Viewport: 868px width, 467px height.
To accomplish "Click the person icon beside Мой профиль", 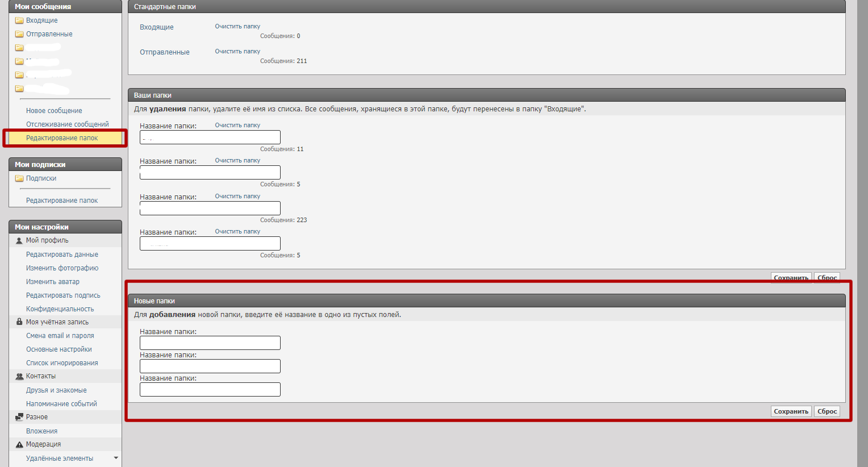I will [19, 240].
